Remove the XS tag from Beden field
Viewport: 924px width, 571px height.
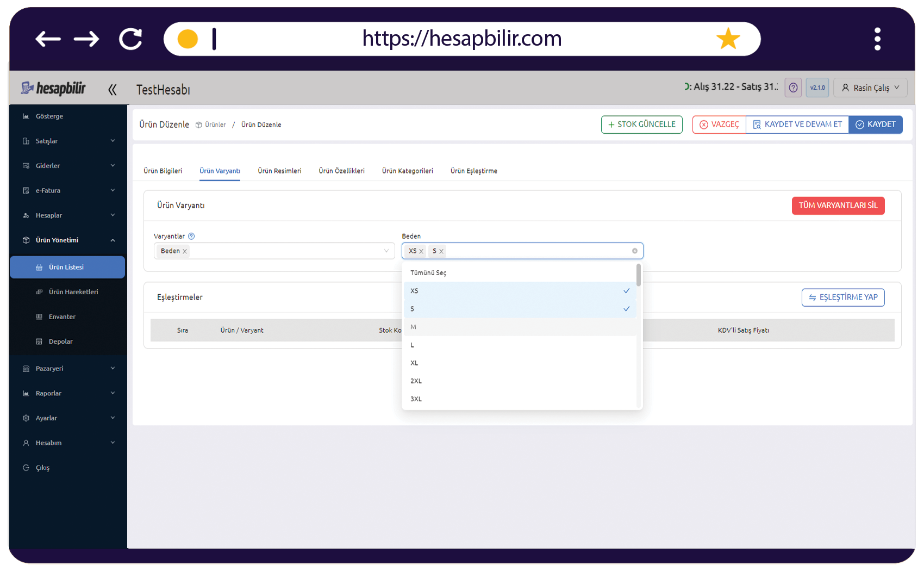421,251
